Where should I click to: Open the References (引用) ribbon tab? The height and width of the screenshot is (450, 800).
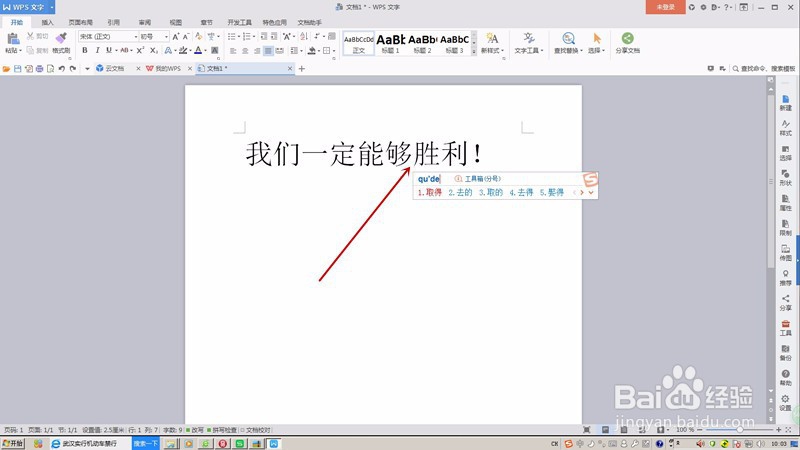coord(114,22)
